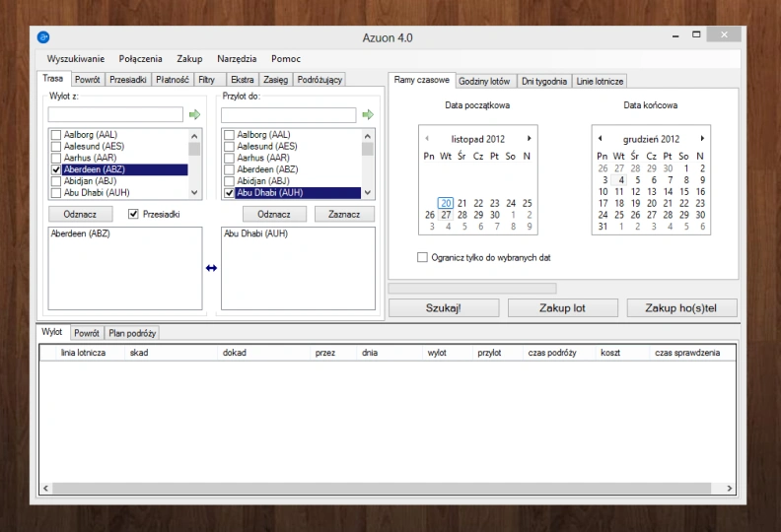Click the Zakup lot button
This screenshot has height=532, width=781.
coord(563,308)
